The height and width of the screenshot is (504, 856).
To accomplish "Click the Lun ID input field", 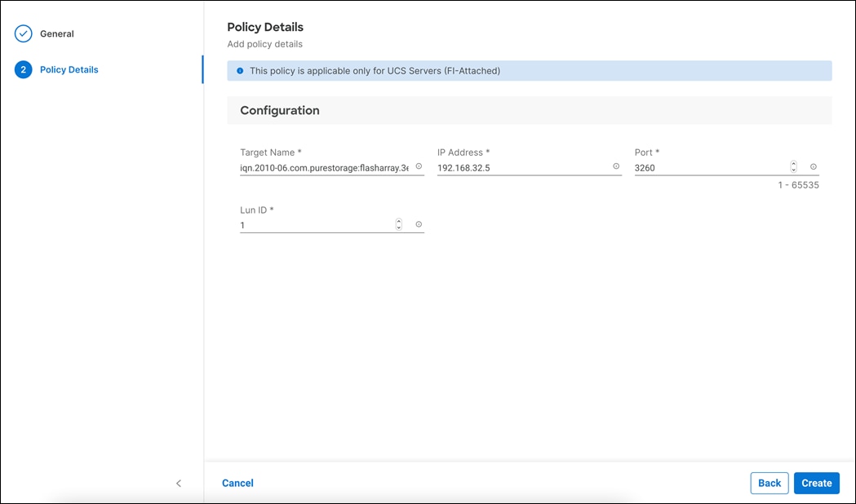I will pos(310,224).
